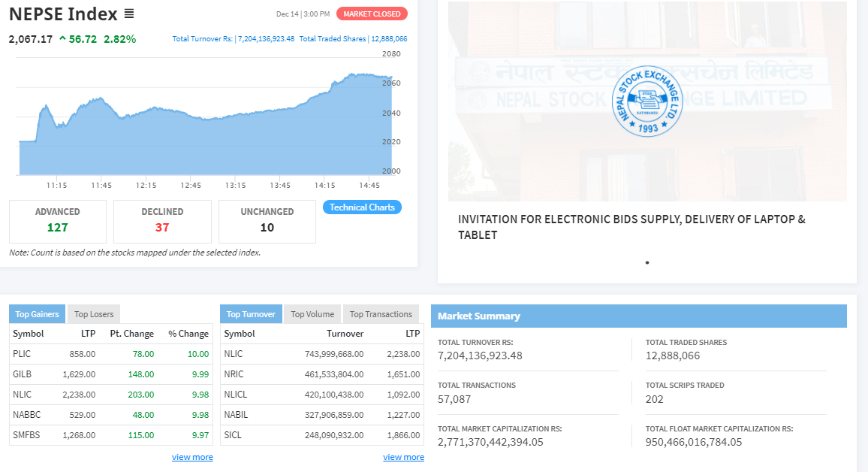
Task: Click the LTP header in Top Gainers
Action: (x=88, y=334)
